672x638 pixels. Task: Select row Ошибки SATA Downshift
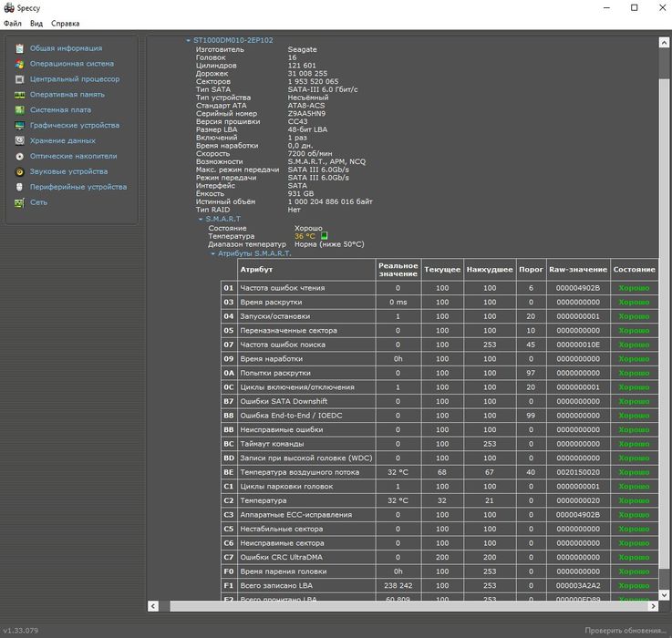pyautogui.click(x=439, y=401)
